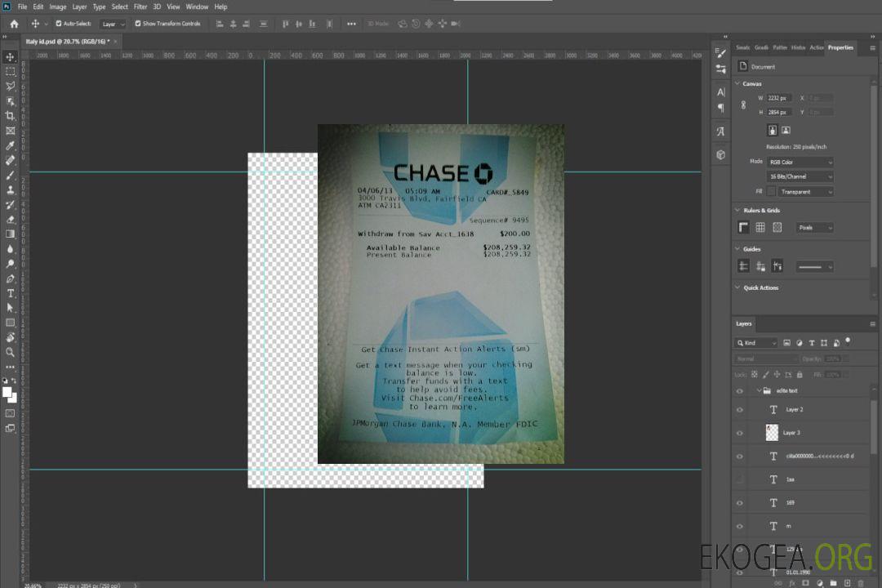
Task: Open the Image menu
Action: point(58,7)
